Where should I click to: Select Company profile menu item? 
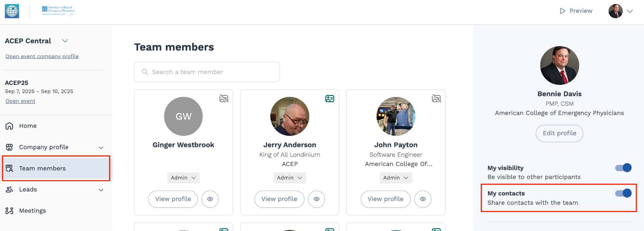click(x=44, y=147)
